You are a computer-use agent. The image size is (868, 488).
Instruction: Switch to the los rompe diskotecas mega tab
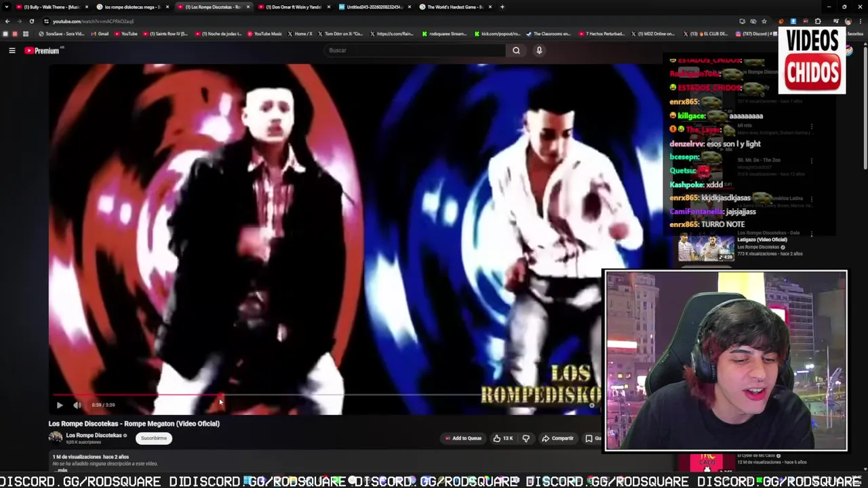pos(132,7)
